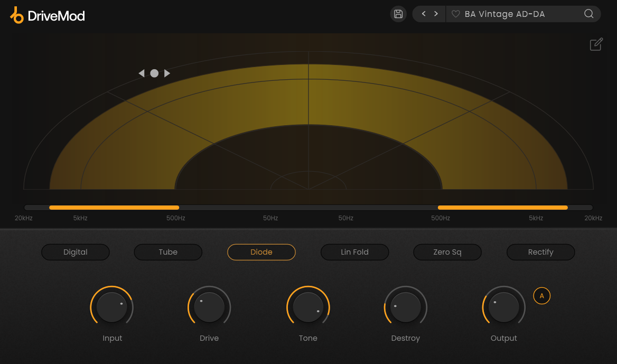Screen dimensions: 617x364
Task: Choose the Diode distortion type
Action: [261, 253]
